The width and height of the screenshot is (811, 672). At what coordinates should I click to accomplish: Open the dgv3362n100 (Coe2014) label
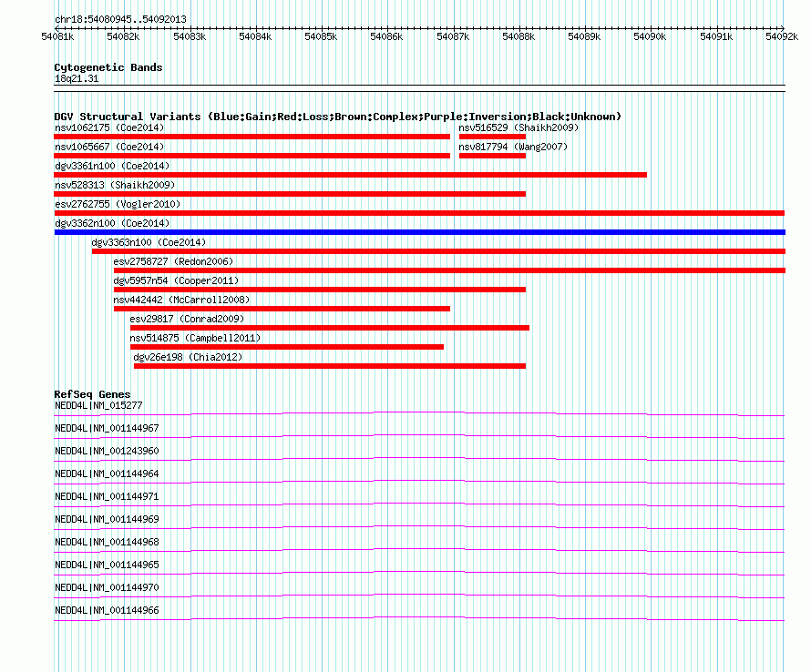pos(112,223)
